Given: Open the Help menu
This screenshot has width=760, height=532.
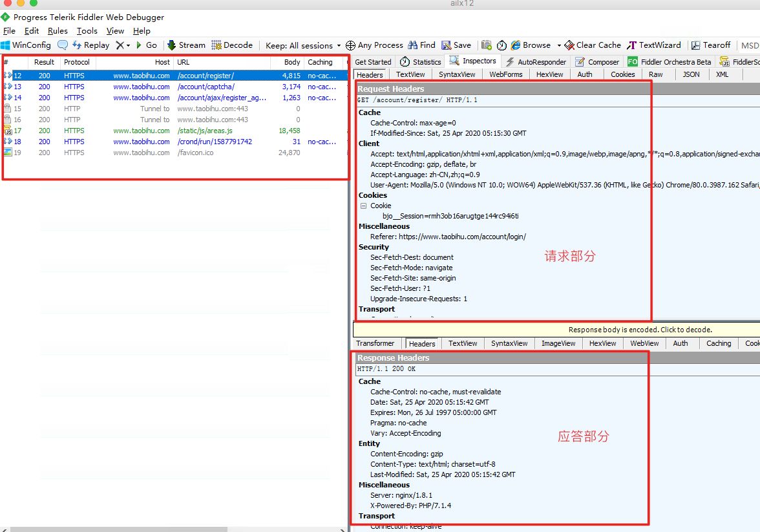Looking at the screenshot, I should point(142,31).
